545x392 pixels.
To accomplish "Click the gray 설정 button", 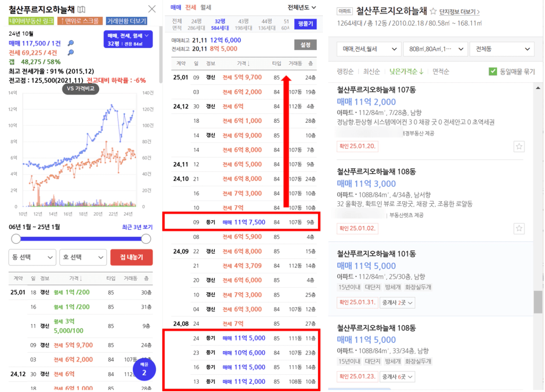I will coord(305,44).
